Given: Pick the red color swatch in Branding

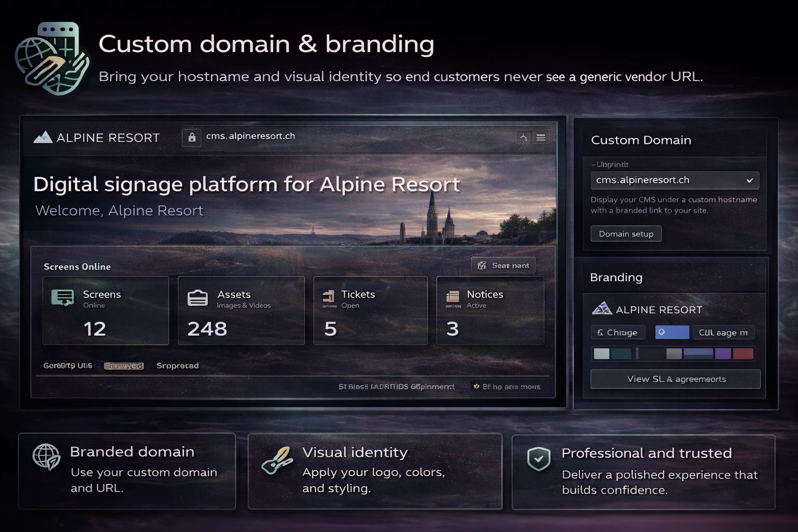Looking at the screenshot, I should [x=743, y=354].
